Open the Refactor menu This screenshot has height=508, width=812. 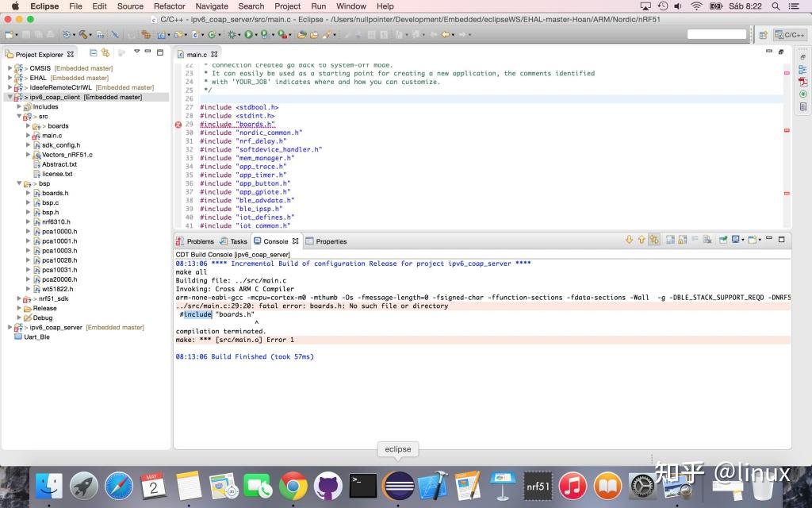coord(170,6)
